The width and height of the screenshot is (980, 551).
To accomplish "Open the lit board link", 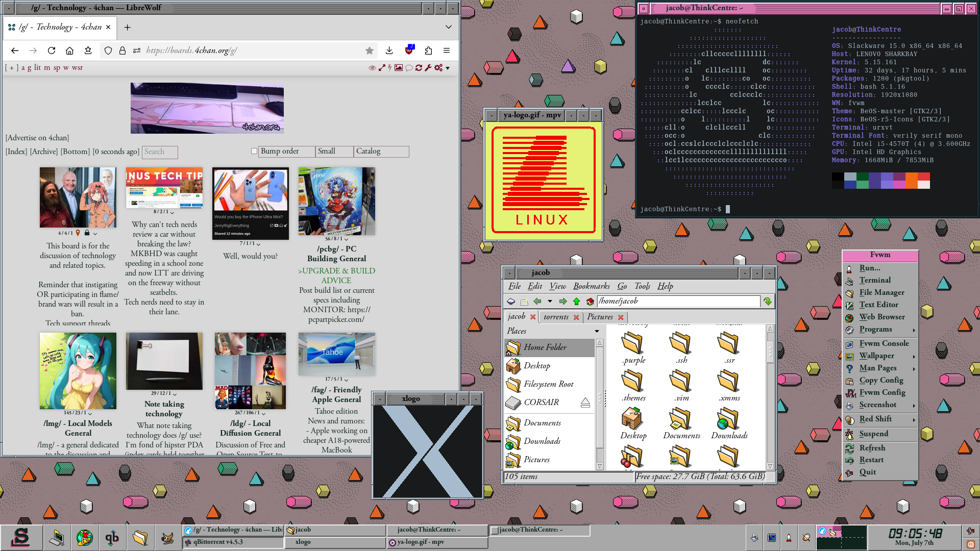I will tap(37, 67).
